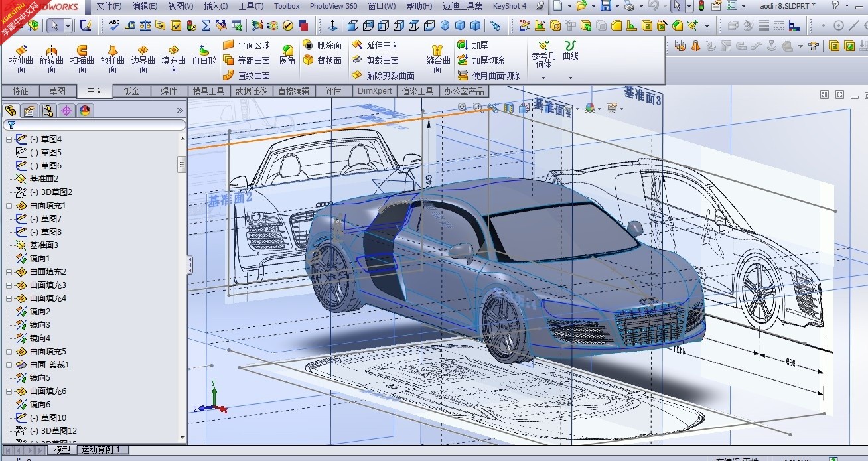This screenshot has width=868, height=461.
Task: Open the PhotoView 360 menu
Action: 333,6
